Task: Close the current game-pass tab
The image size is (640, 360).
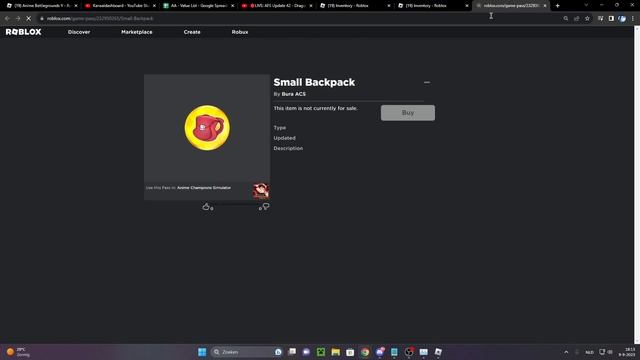Action: 545,6
